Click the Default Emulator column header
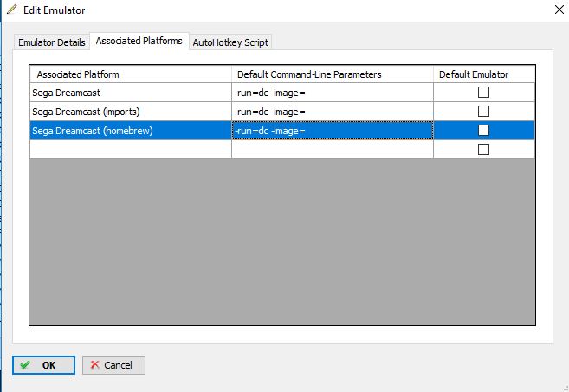569x392 pixels. tap(484, 74)
